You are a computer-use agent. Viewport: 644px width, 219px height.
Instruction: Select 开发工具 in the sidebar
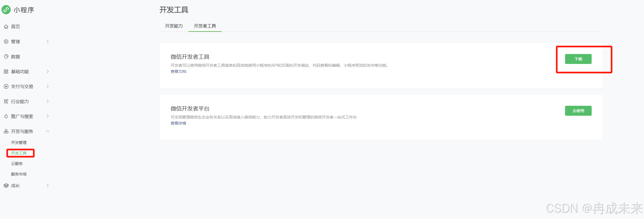click(x=19, y=153)
